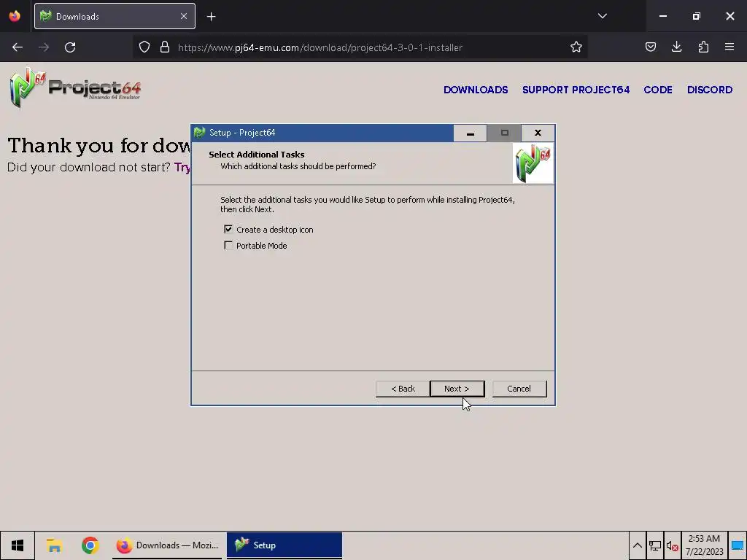Go forward one page in Firefox
The image size is (747, 560).
click(44, 47)
